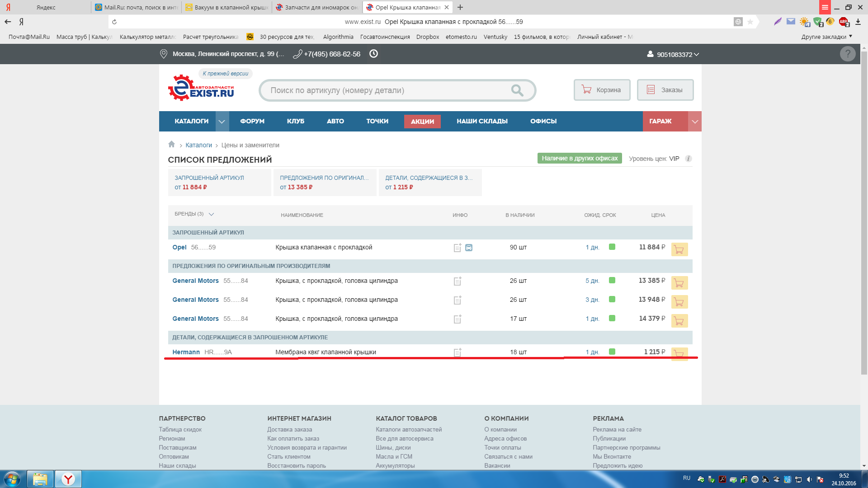The image size is (868, 488).
Task: Open the Гараж dropdown arrow
Action: (695, 122)
